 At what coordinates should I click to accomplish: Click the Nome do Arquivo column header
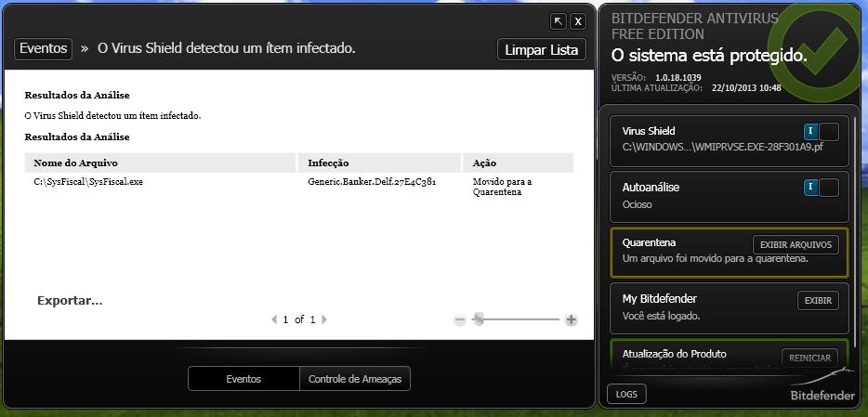pyautogui.click(x=160, y=163)
